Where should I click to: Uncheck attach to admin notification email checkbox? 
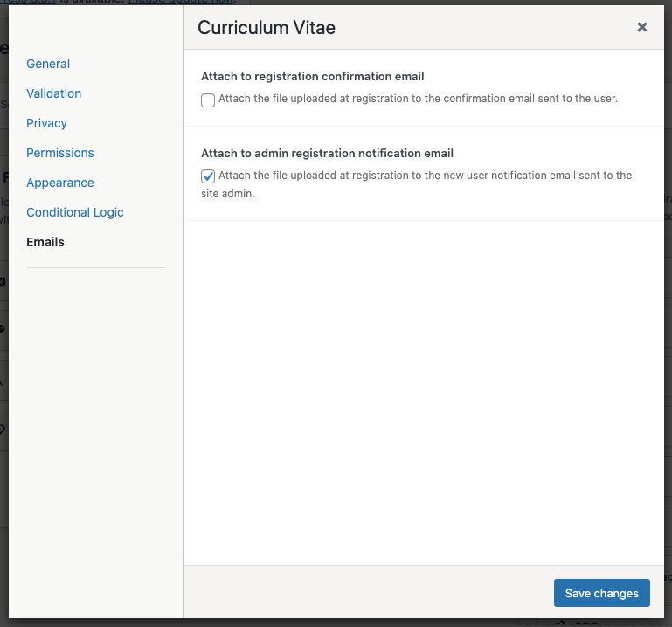pos(208,176)
